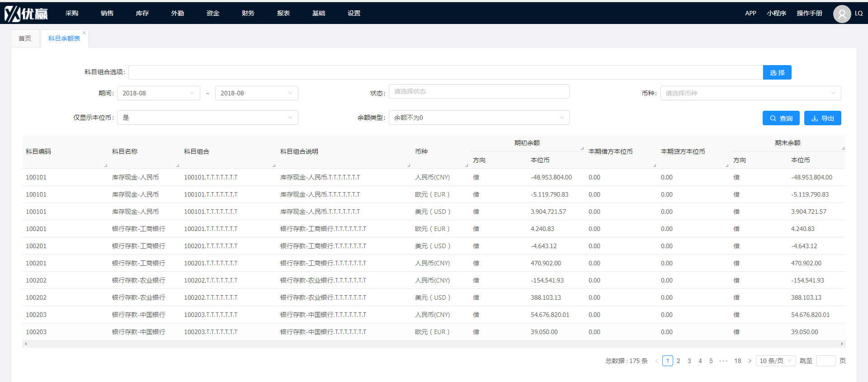Switch to the 首页 tab

point(25,38)
